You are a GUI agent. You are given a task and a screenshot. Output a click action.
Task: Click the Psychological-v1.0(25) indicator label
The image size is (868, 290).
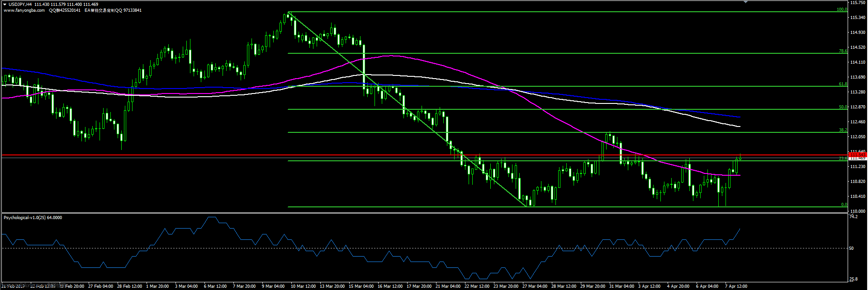coord(33,218)
